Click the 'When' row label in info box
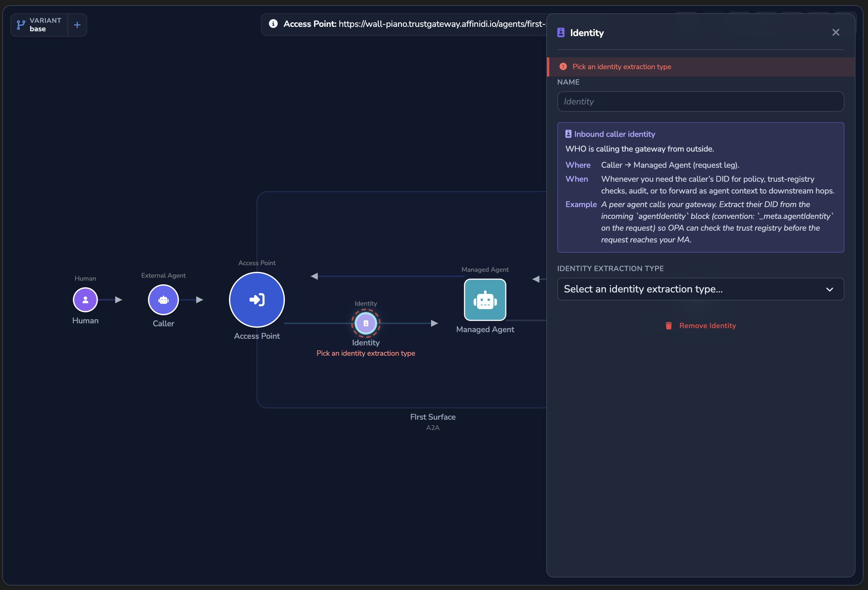868x590 pixels. (x=577, y=179)
